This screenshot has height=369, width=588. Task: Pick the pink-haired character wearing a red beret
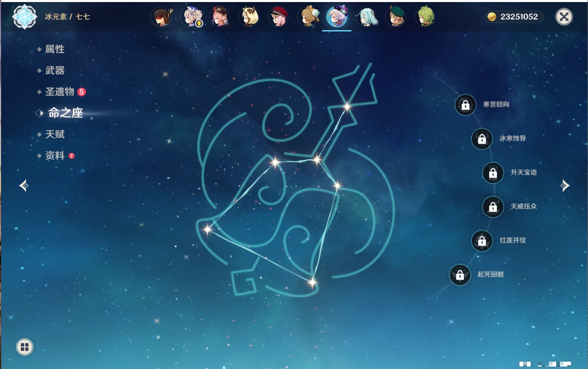click(279, 17)
